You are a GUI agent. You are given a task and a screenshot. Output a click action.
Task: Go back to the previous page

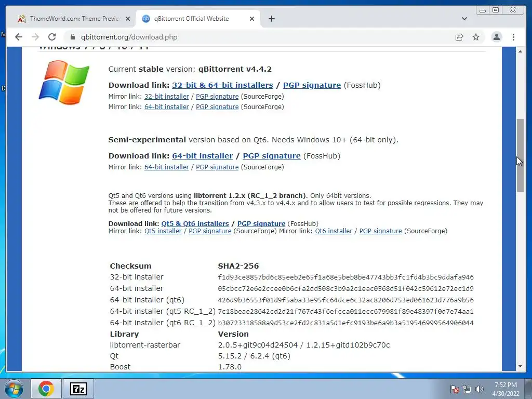point(19,37)
